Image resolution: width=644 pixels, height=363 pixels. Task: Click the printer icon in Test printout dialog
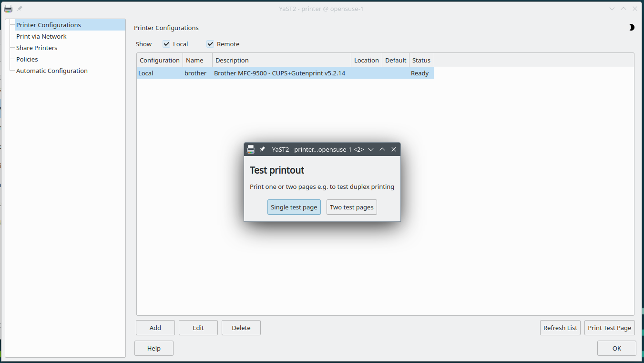coord(251,149)
